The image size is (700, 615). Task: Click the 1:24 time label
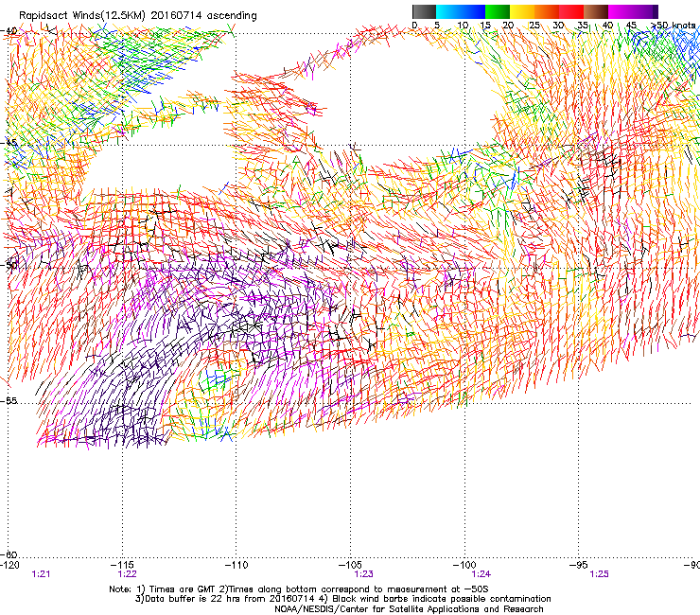[481, 574]
